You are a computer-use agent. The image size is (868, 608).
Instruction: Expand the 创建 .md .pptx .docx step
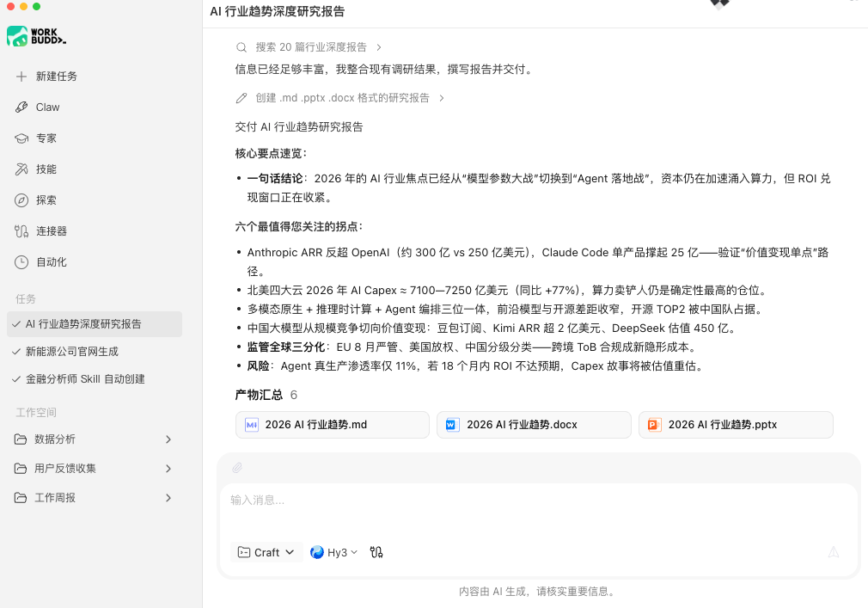[441, 98]
